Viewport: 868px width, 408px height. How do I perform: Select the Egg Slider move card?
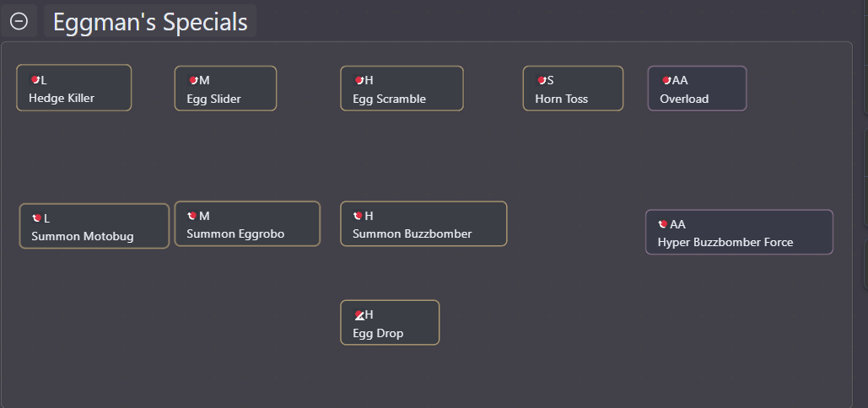(226, 89)
